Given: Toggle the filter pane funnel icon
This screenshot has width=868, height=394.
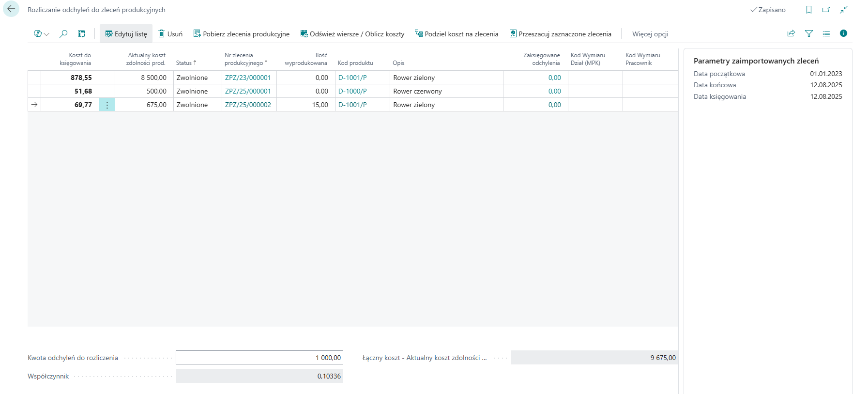Looking at the screenshot, I should [808, 33].
